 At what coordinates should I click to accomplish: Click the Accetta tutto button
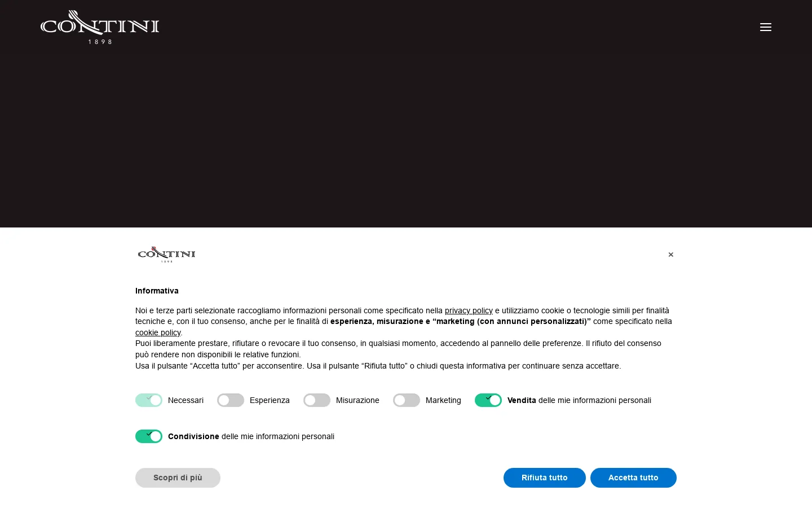pyautogui.click(x=633, y=478)
